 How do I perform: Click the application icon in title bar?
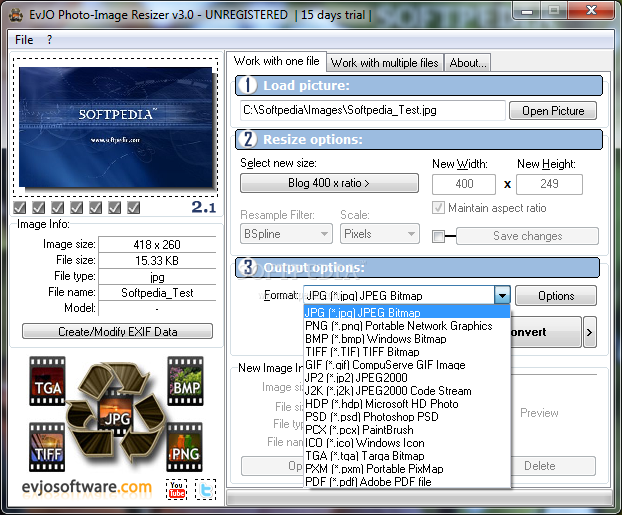pyautogui.click(x=16, y=15)
